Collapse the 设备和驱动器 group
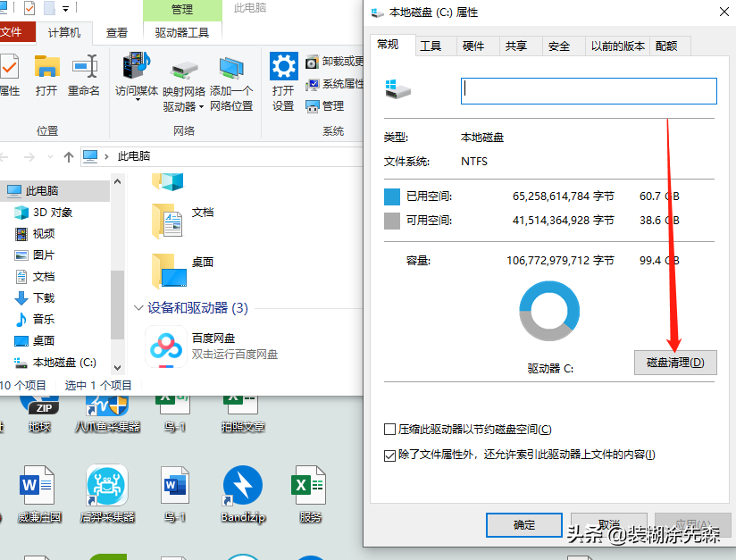 click(x=138, y=308)
